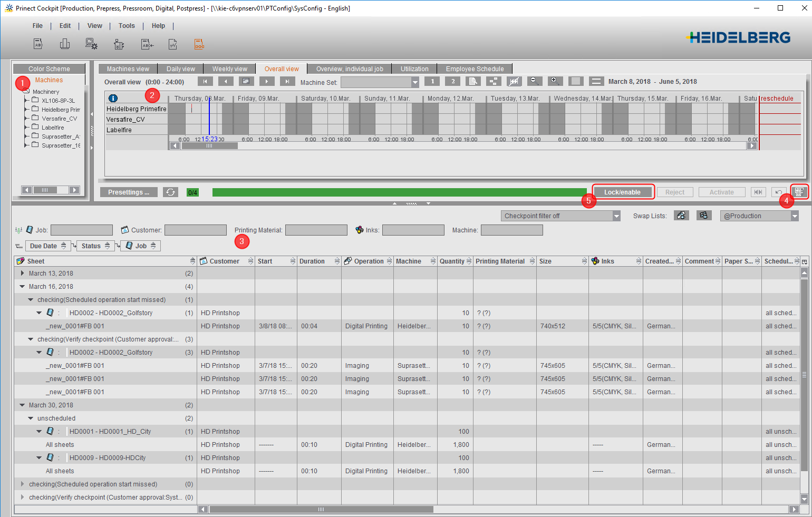Screen dimensions: 812x517
Task: Open the Checkpoint filter off dropdown
Action: 616,216
